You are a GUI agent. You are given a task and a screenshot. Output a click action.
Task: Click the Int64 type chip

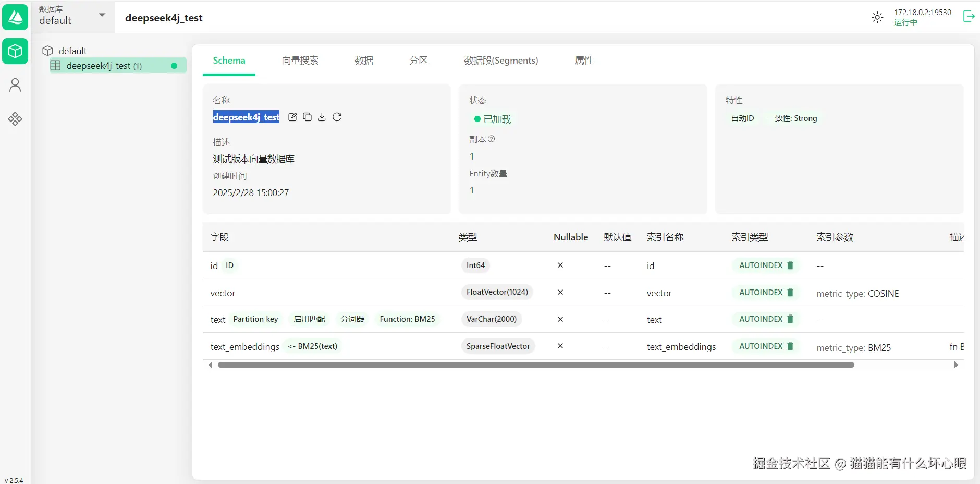[475, 265]
